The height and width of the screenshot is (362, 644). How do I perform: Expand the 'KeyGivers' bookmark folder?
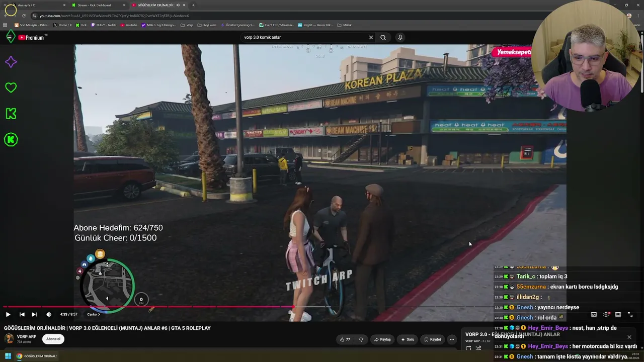[207, 25]
